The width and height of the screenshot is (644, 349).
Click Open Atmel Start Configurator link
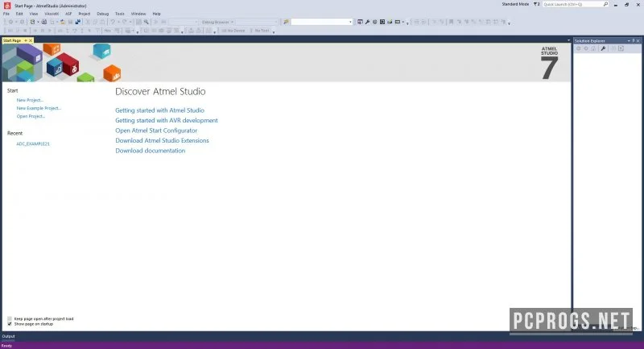point(156,131)
